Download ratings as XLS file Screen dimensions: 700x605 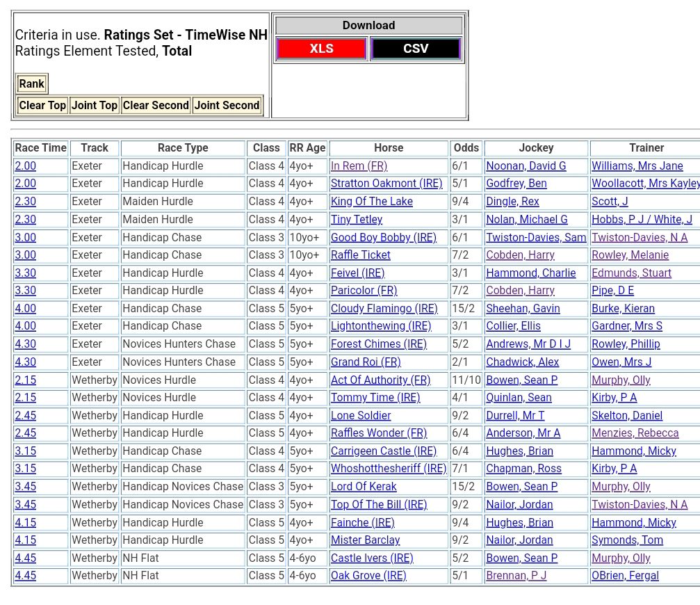point(321,49)
